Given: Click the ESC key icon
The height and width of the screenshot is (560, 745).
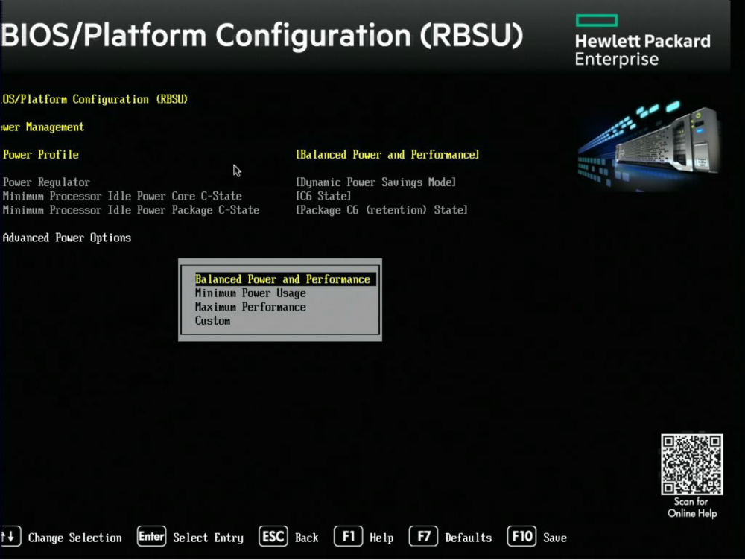Looking at the screenshot, I should coord(273,537).
